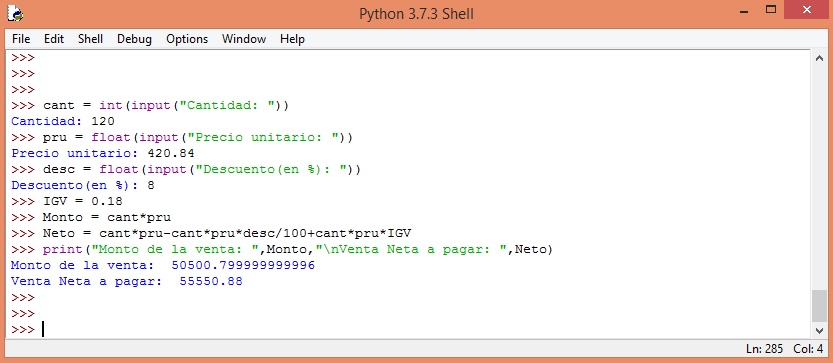Click the 'Python 3.7.3 Shell' window title
The width and height of the screenshot is (833, 363).
pos(416,13)
